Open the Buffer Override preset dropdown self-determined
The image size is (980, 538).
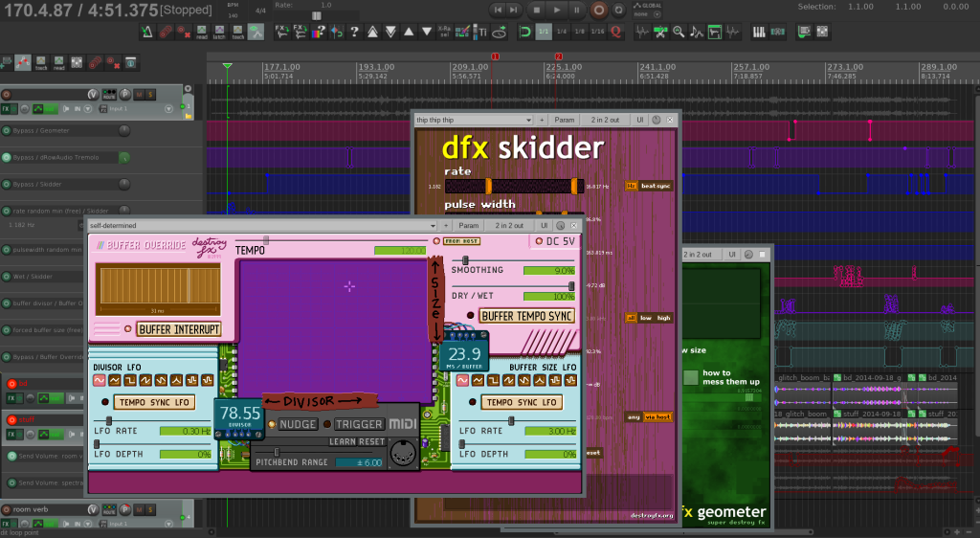[x=262, y=226]
